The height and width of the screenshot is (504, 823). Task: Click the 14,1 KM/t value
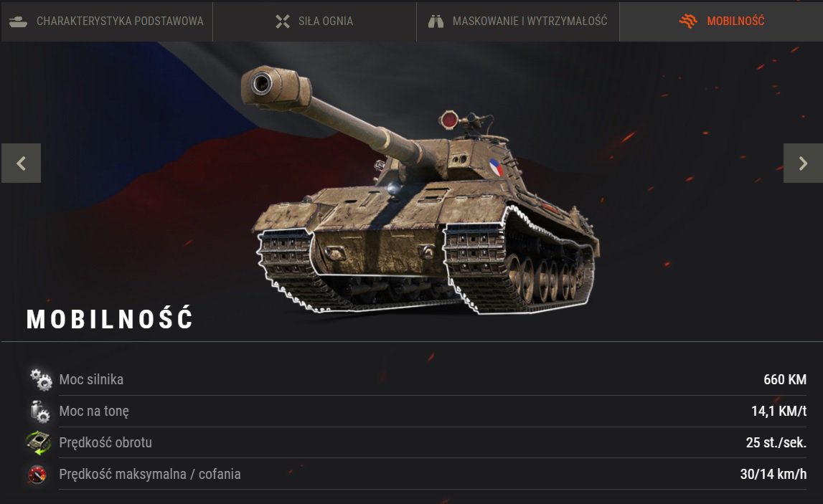coord(779,411)
